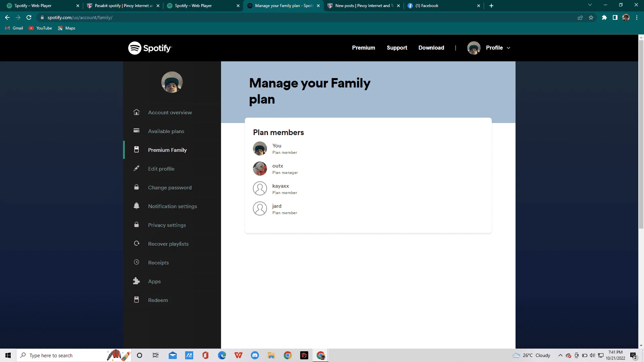Go to Account overview

tap(170, 112)
